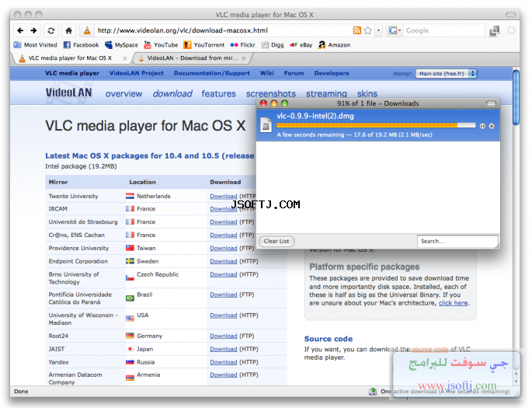Open the Digg bookmark
532x408 pixels.
[x=273, y=45]
